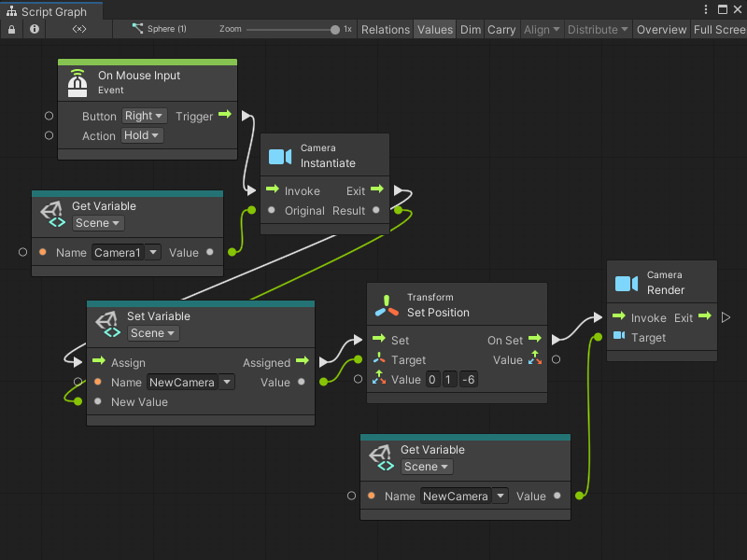Click the Overview button
The height and width of the screenshot is (560, 747).
[x=661, y=29]
